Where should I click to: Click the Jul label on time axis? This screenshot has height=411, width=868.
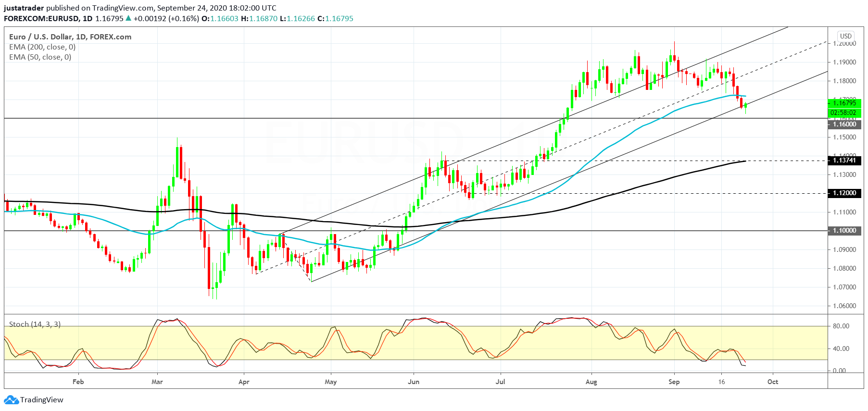(501, 382)
